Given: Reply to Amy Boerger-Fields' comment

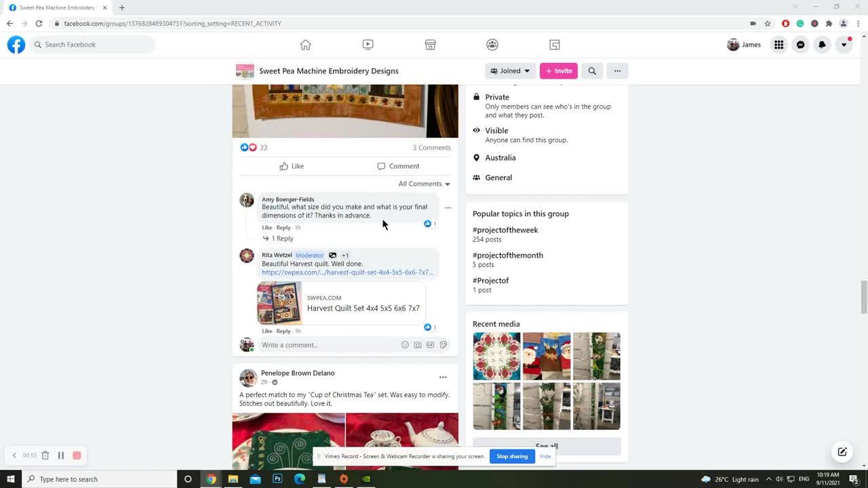Looking at the screenshot, I should tap(283, 228).
